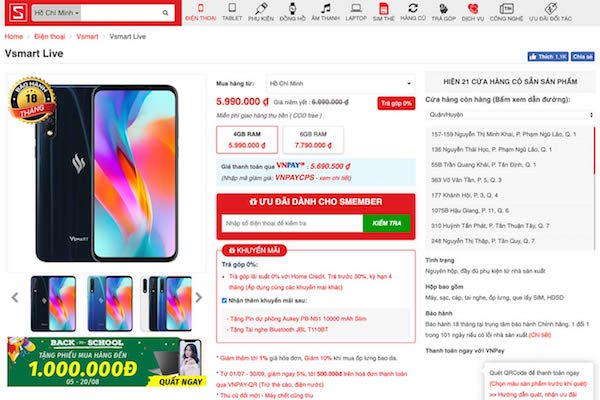Expand the Quận/Huyện district dropdown

pyautogui.click(x=510, y=115)
